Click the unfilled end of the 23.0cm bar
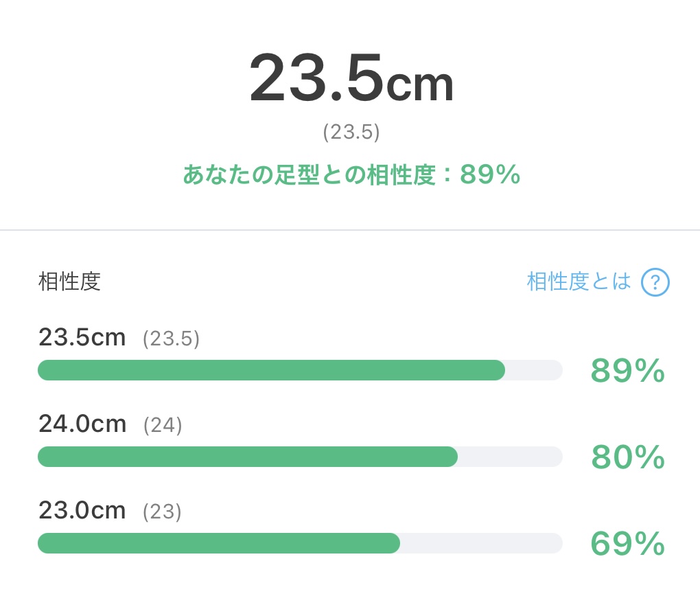 pos(481,543)
